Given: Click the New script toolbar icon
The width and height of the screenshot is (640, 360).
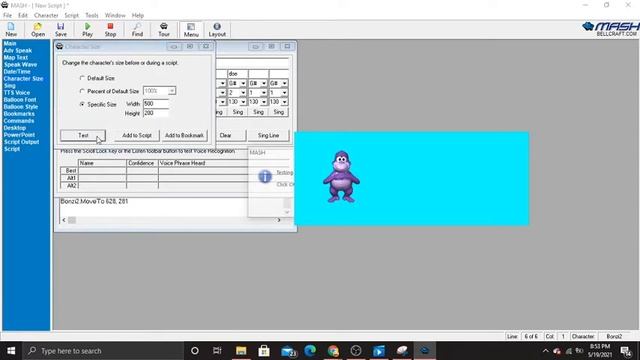Looking at the screenshot, I should (x=11, y=29).
